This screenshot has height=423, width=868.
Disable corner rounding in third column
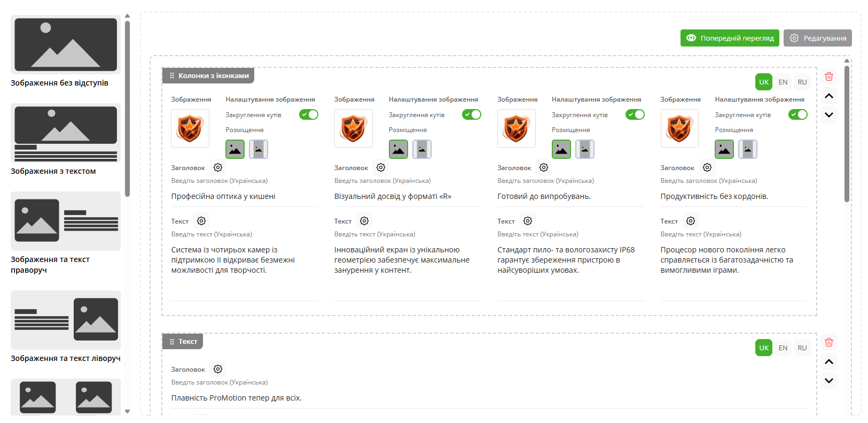[x=635, y=114]
